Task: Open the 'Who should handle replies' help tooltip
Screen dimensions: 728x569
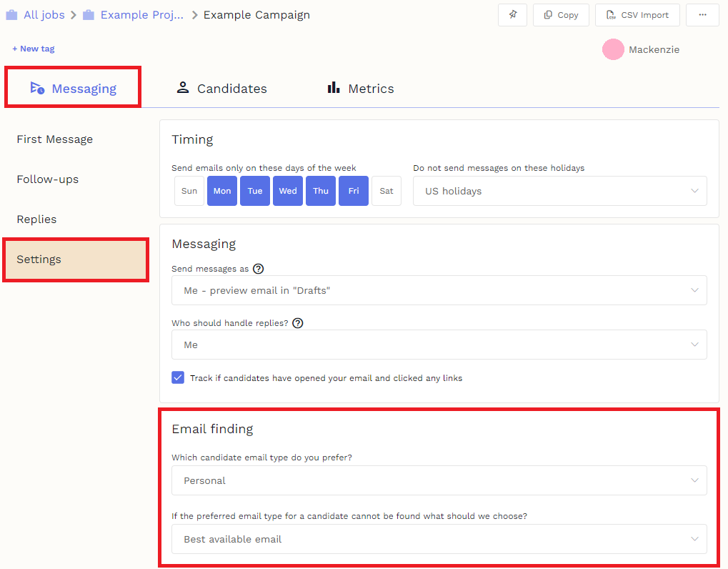Action: pyautogui.click(x=297, y=323)
